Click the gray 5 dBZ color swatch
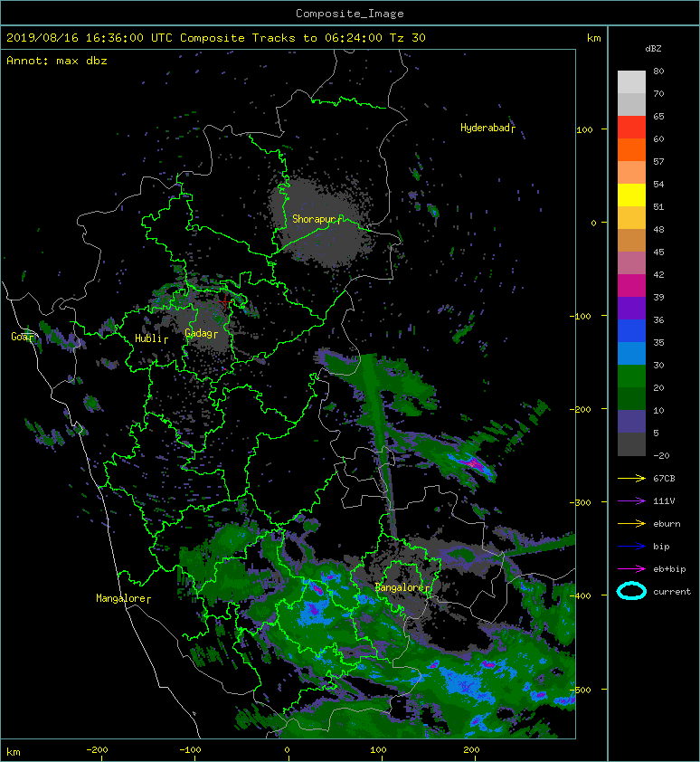Image resolution: width=700 pixels, height=762 pixels. [631, 443]
